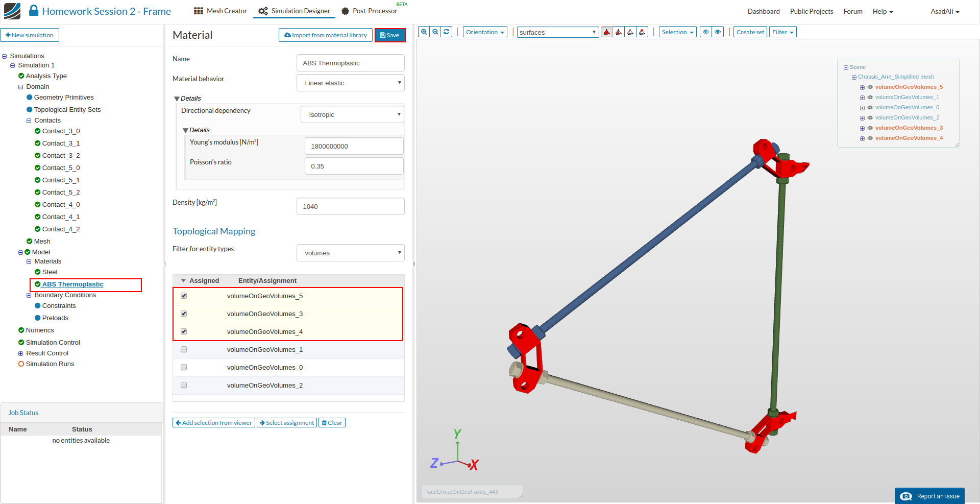Viewport: 980px width, 504px height.
Task: Expand volumeOnGeoVolumes_3 in the scene tree
Action: pos(862,128)
